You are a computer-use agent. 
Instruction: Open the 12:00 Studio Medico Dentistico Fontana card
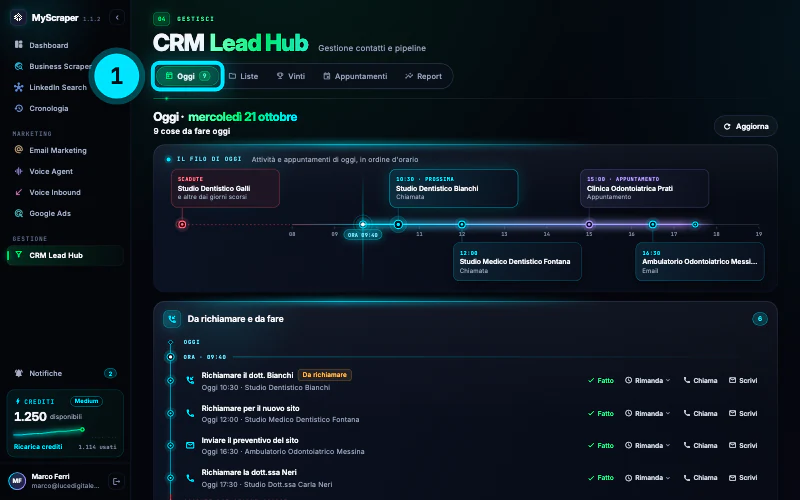(x=517, y=261)
